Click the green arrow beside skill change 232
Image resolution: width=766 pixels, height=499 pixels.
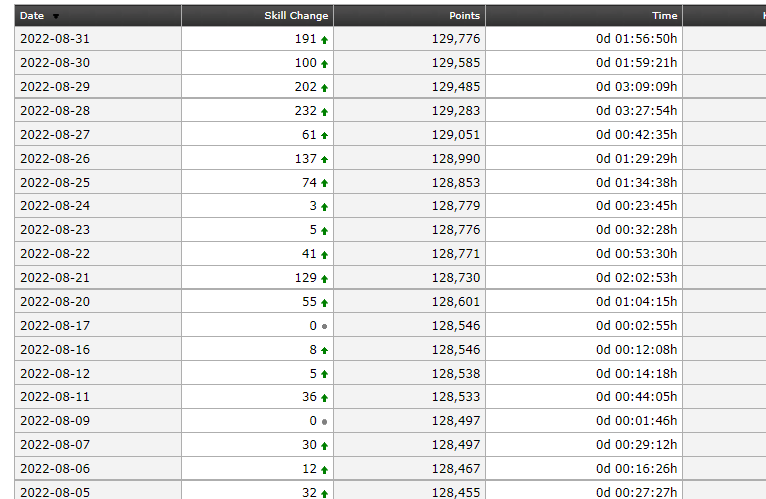[x=324, y=111]
